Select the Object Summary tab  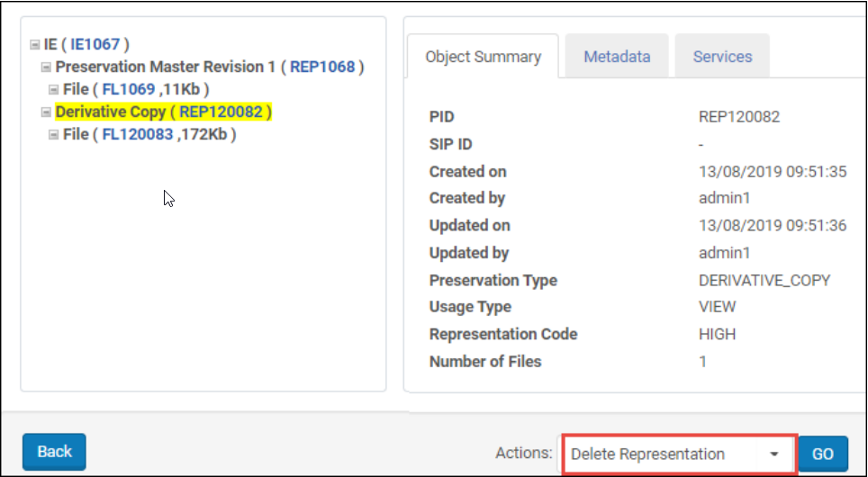pos(483,57)
